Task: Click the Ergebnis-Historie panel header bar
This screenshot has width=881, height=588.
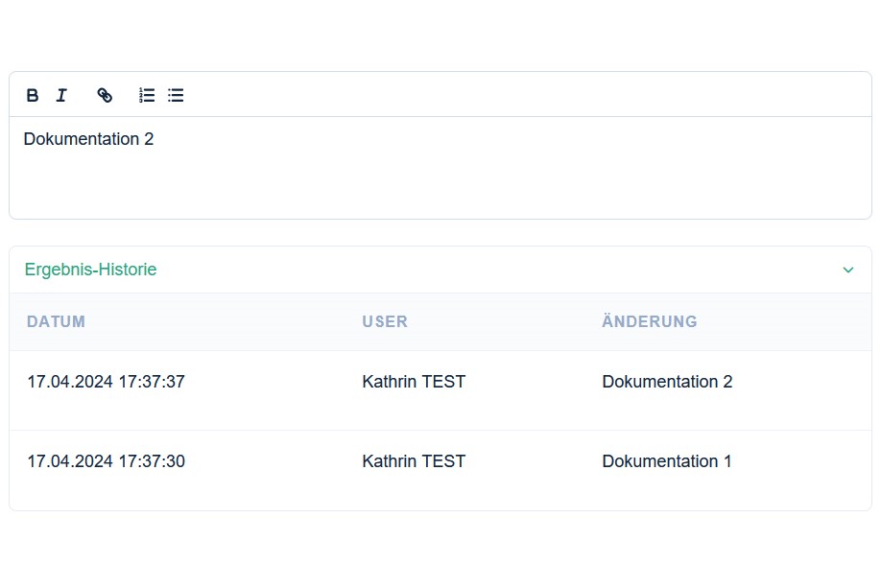Action: click(x=440, y=270)
